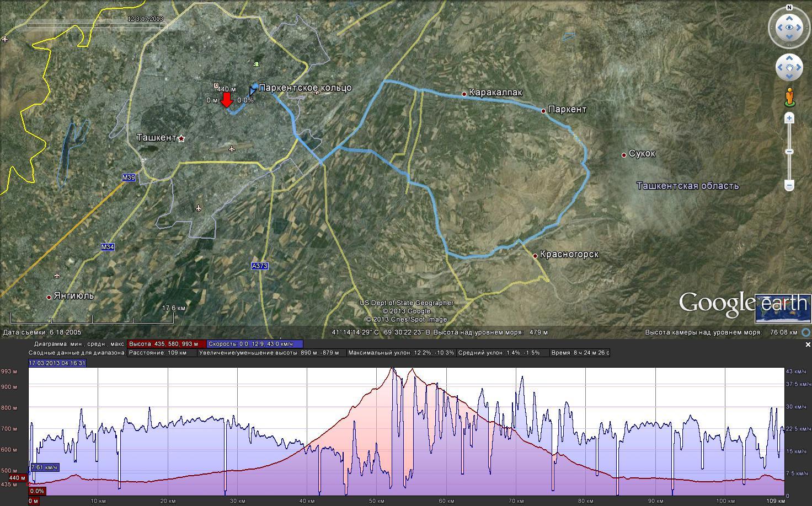Click the overview globe thumbnail
The image size is (812, 506).
pos(783,309)
